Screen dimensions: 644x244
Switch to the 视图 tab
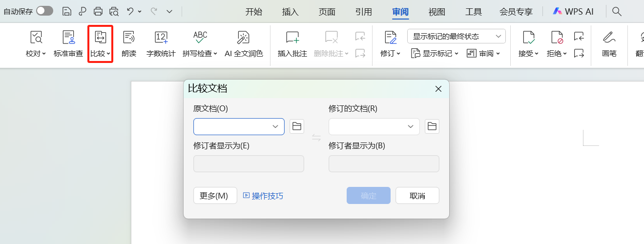tap(437, 12)
